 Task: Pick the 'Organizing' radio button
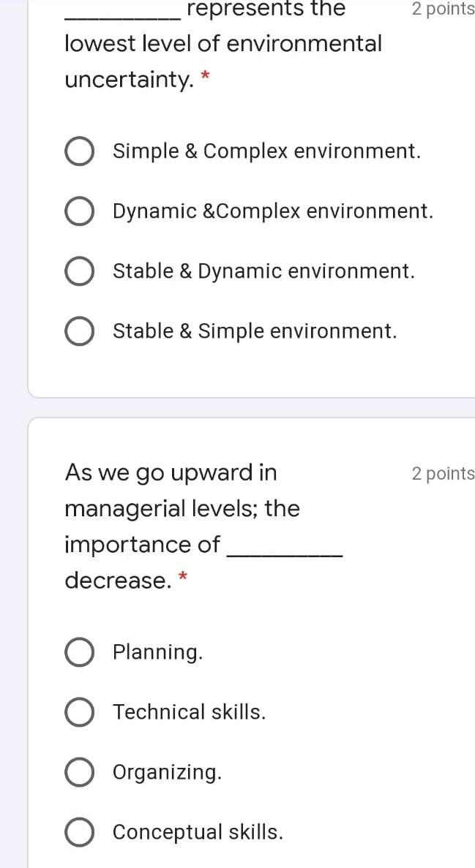point(78,772)
